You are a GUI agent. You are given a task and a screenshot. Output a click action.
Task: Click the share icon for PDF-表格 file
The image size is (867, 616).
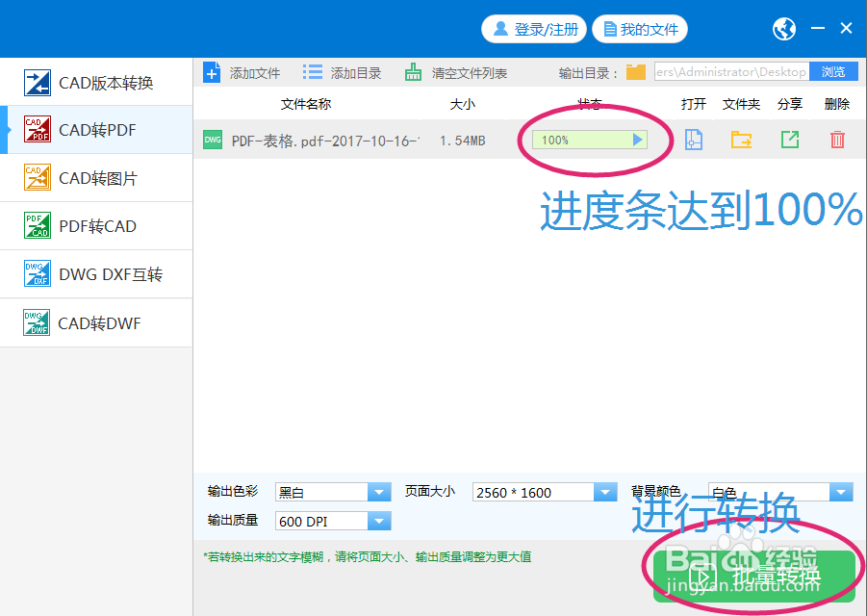click(789, 140)
